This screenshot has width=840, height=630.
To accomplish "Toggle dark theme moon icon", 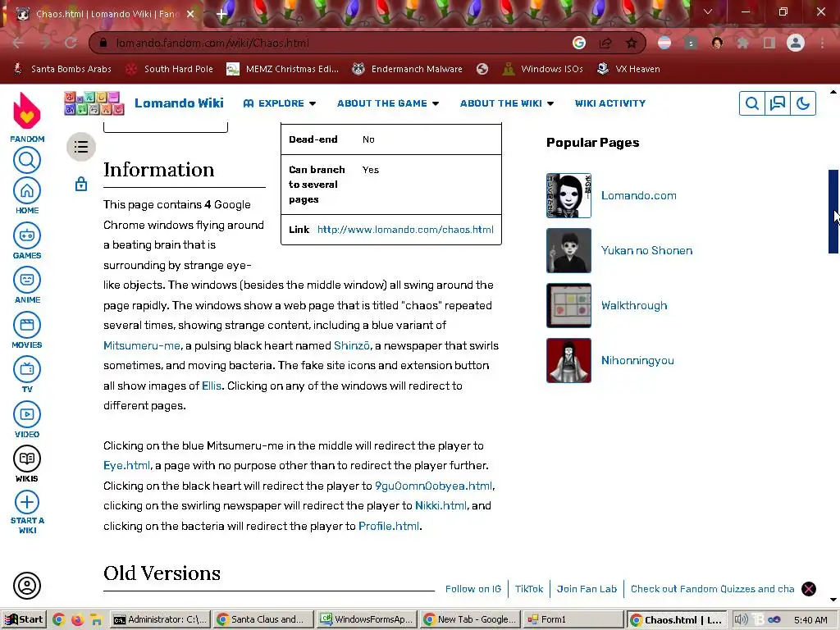I will tap(802, 103).
